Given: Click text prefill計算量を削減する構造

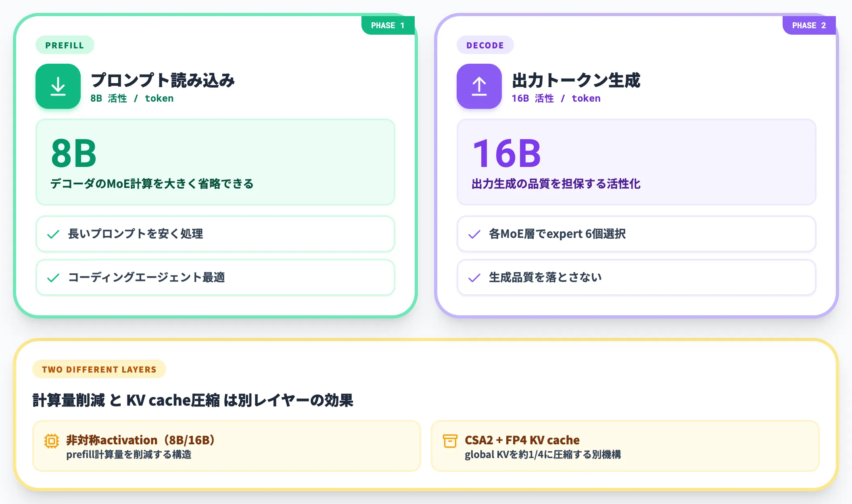Looking at the screenshot, I should point(129,455).
